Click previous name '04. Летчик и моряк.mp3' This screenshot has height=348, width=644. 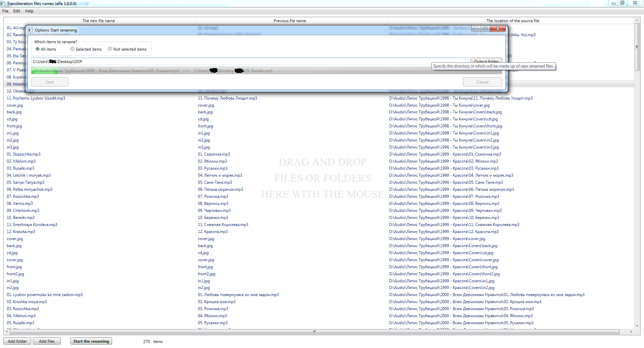click(x=220, y=175)
